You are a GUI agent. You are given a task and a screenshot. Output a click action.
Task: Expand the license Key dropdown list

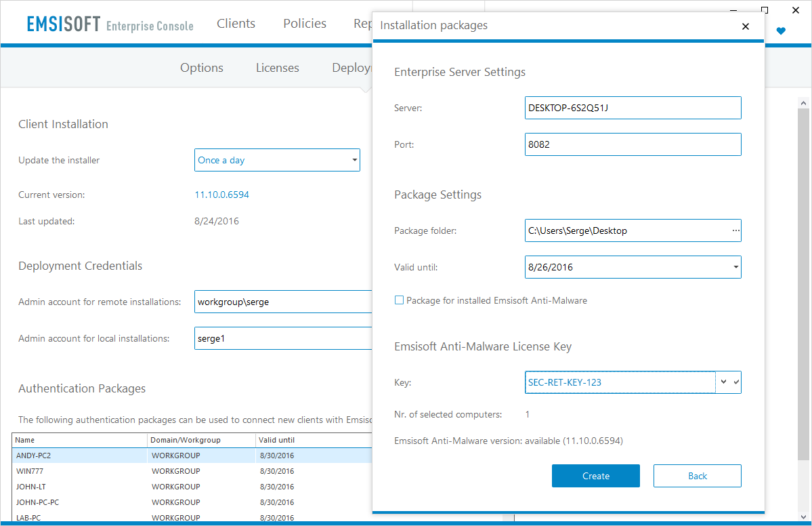tap(723, 382)
